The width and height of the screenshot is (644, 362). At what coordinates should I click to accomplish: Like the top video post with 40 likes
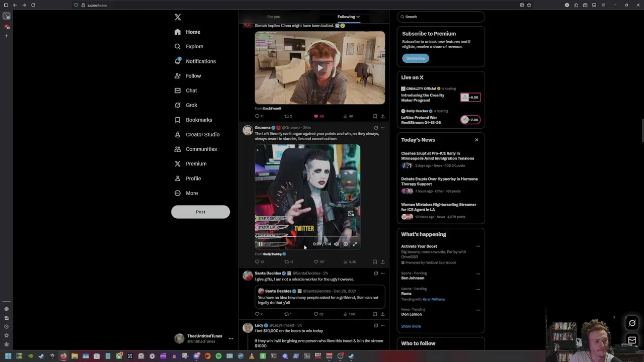[x=319, y=116]
